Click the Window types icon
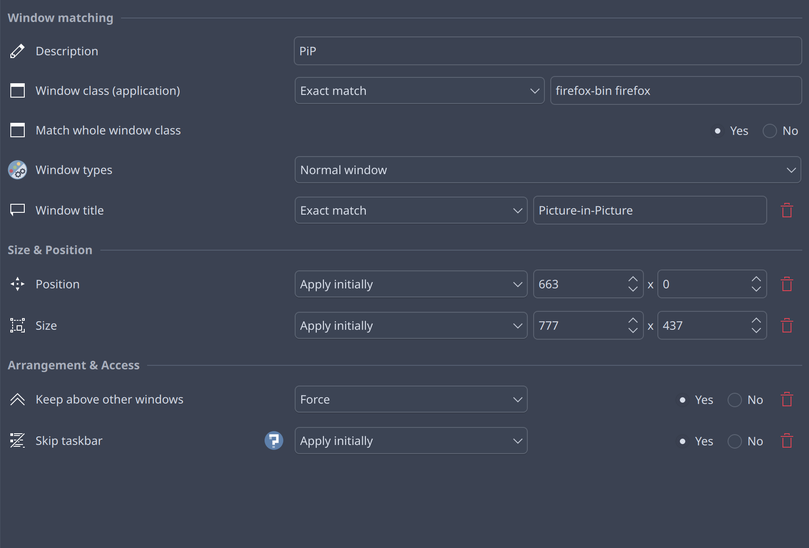This screenshot has height=548, width=809. tap(17, 170)
